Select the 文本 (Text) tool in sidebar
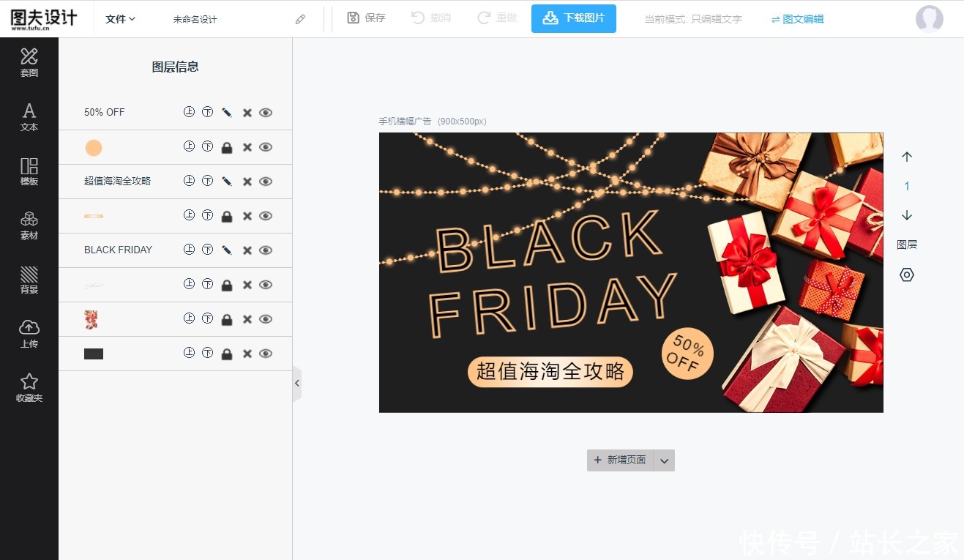Screen dimensions: 964x560 29,117
